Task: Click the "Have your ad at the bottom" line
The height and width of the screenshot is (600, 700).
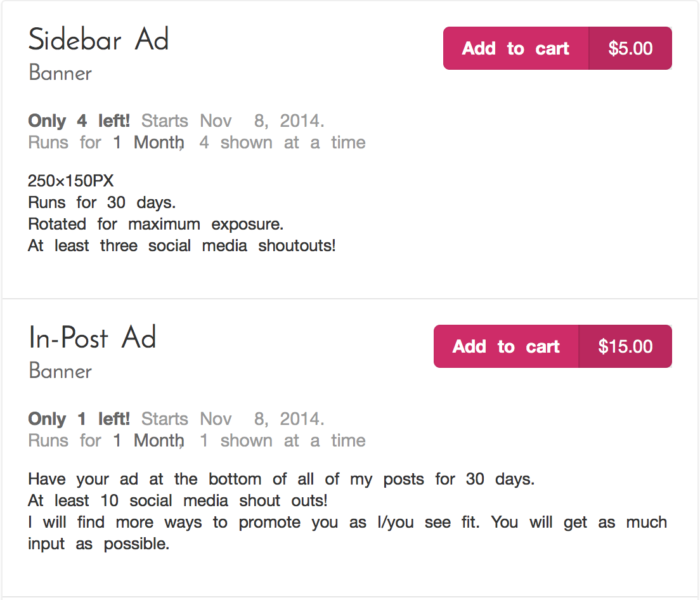Action: (x=282, y=479)
